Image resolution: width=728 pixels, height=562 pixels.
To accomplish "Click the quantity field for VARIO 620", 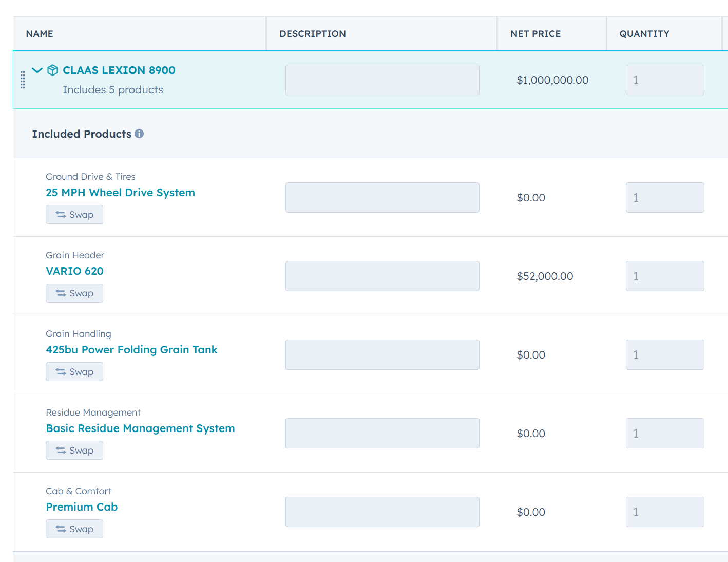I will coord(665,276).
